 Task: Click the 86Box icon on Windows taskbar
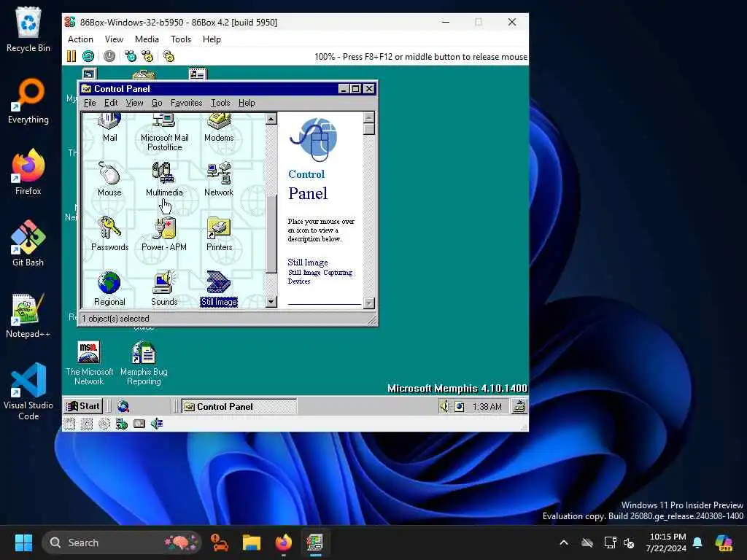314,542
